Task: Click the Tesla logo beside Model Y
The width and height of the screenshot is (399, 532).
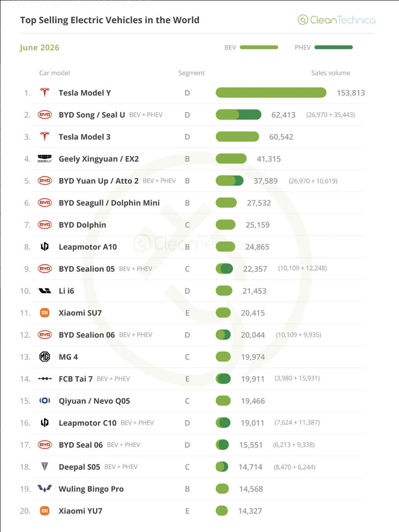Action: tap(45, 92)
